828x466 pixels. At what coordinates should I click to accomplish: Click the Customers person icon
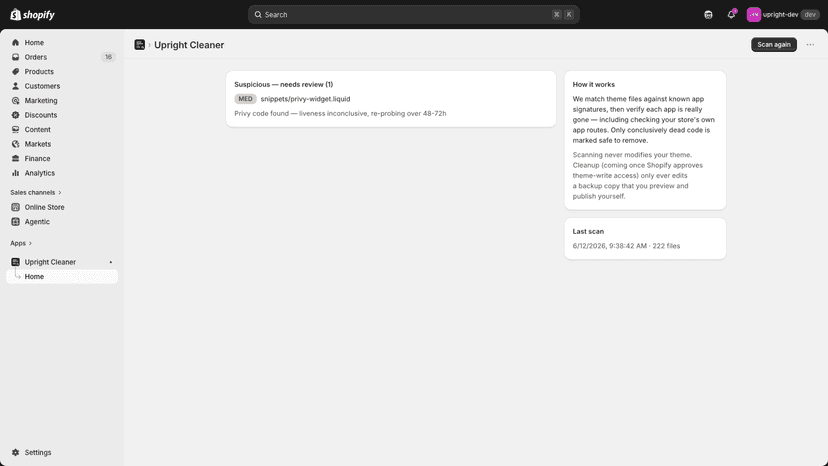(15, 86)
